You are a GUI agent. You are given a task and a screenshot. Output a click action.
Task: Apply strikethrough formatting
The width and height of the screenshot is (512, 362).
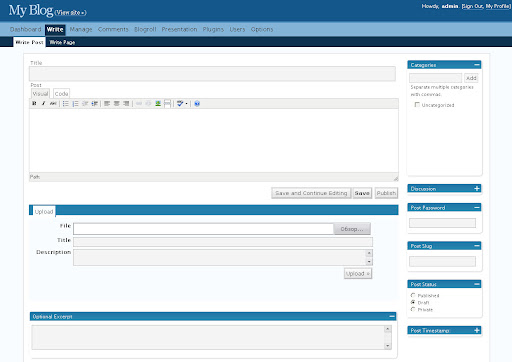(x=53, y=104)
